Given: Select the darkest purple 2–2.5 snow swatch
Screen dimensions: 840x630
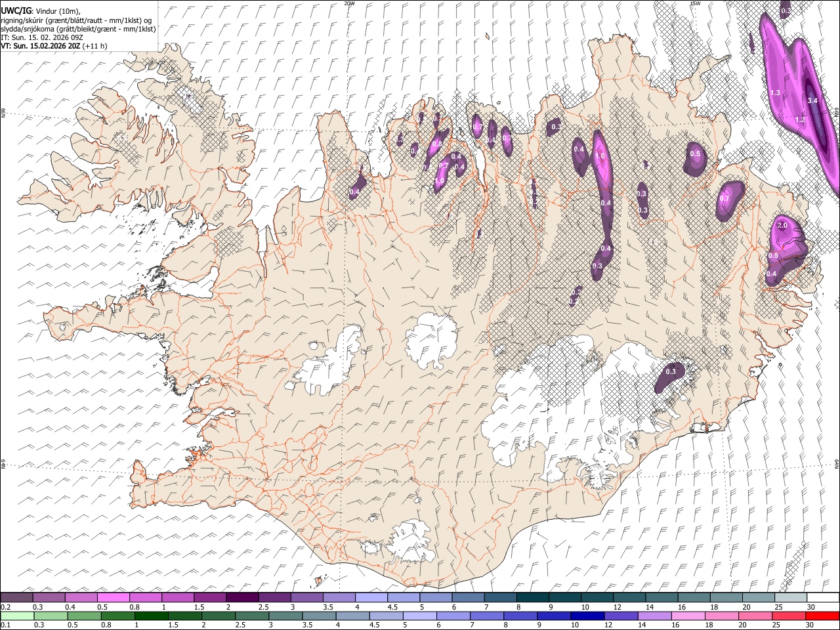Looking at the screenshot, I should [x=242, y=598].
